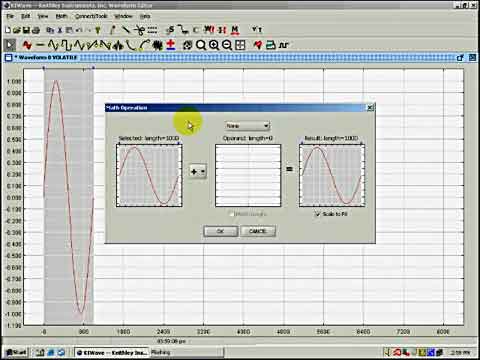Click the red plus-minus math icon

coord(171,45)
